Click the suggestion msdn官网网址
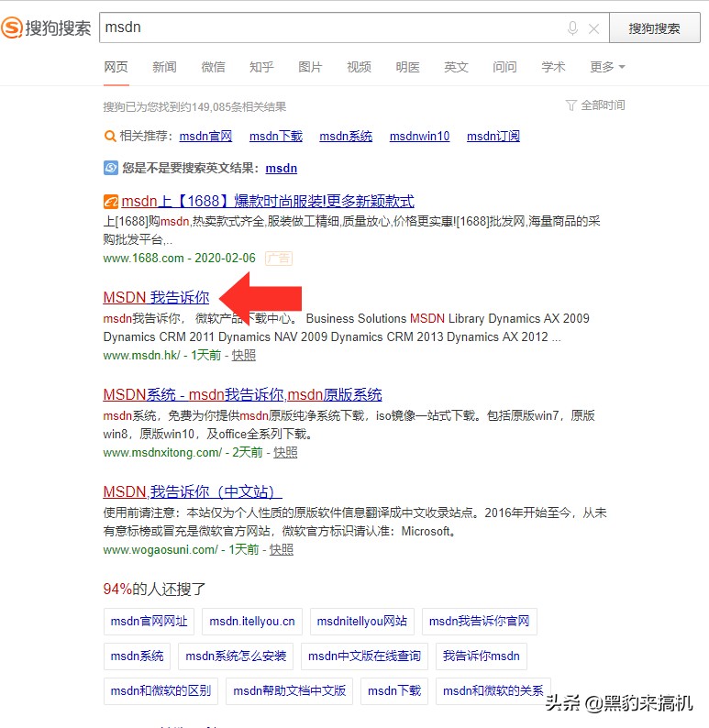 click(149, 622)
